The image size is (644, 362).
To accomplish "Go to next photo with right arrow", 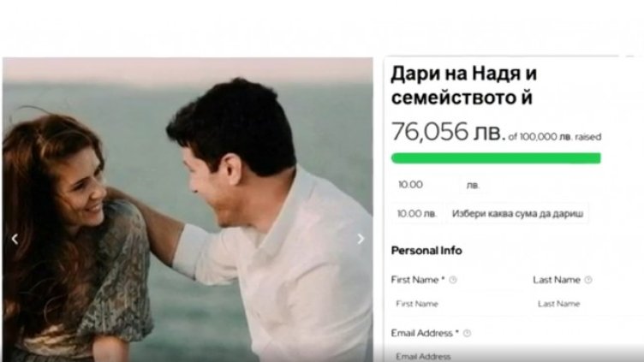I will (x=361, y=239).
